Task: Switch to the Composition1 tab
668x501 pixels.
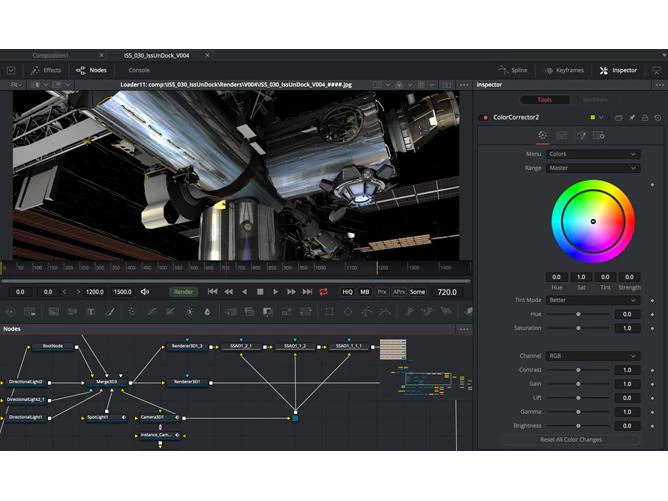Action: click(50, 55)
